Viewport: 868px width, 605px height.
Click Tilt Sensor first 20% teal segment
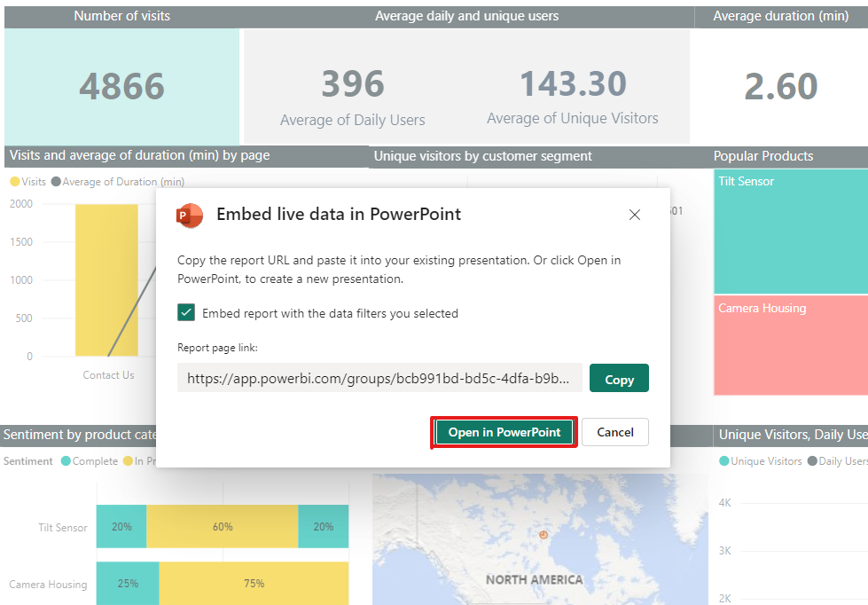pyautogui.click(x=121, y=526)
